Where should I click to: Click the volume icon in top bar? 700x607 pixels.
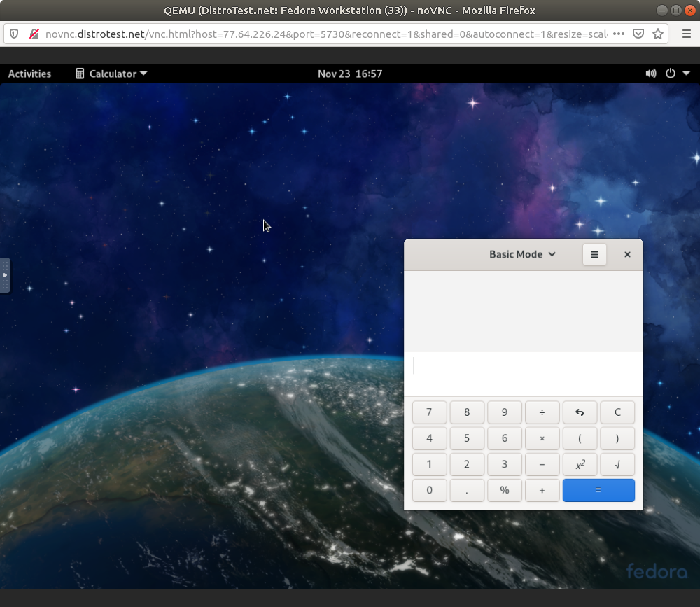point(650,74)
